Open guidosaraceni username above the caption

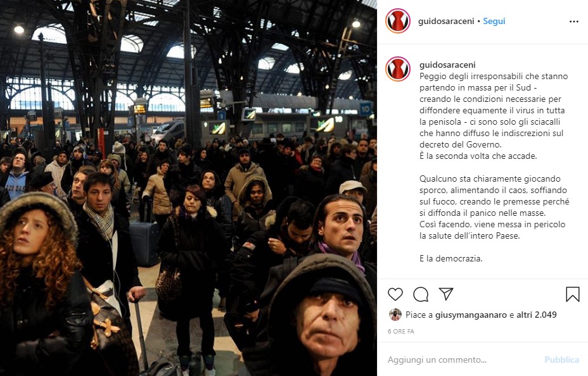pos(447,65)
